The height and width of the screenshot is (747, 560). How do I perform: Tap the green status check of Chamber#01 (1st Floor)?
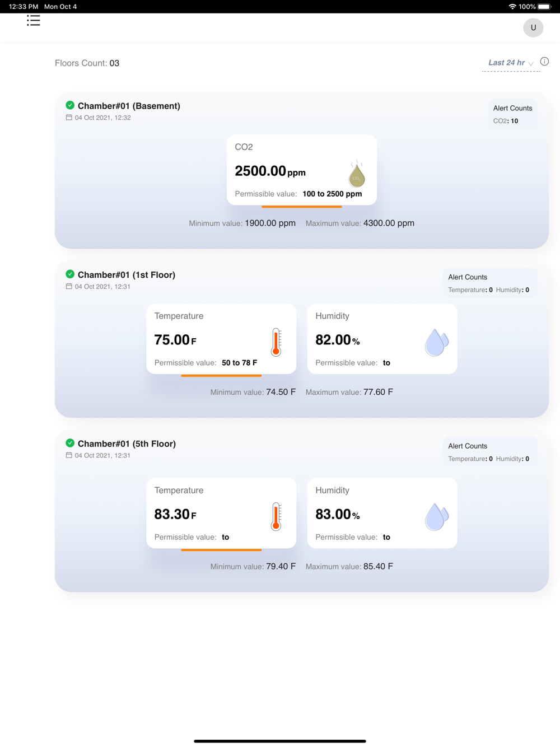[70, 274]
